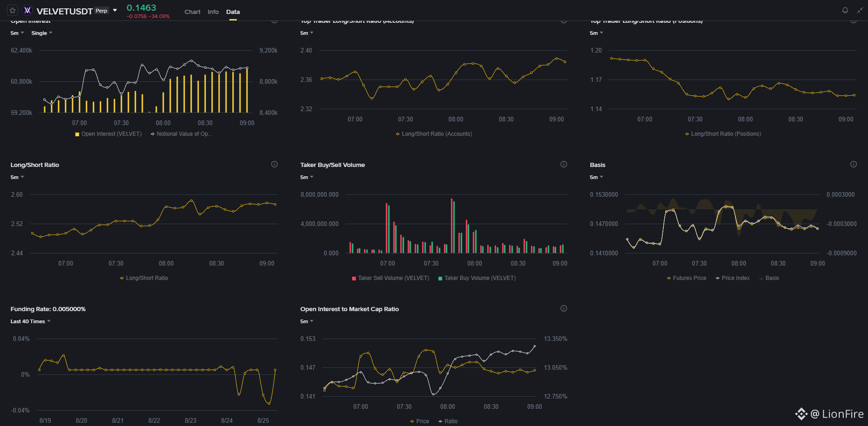Click the Long/Short Ratio panel title
This screenshot has height=426, width=868.
[x=35, y=165]
